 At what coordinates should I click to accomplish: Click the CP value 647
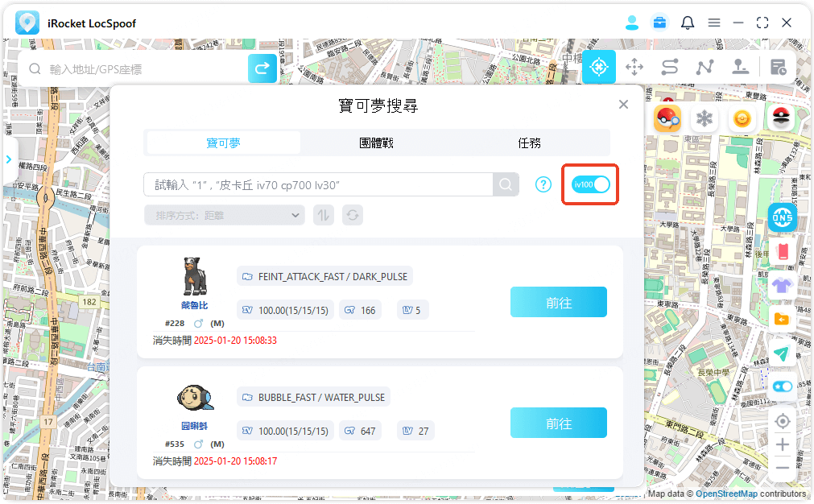pyautogui.click(x=368, y=432)
